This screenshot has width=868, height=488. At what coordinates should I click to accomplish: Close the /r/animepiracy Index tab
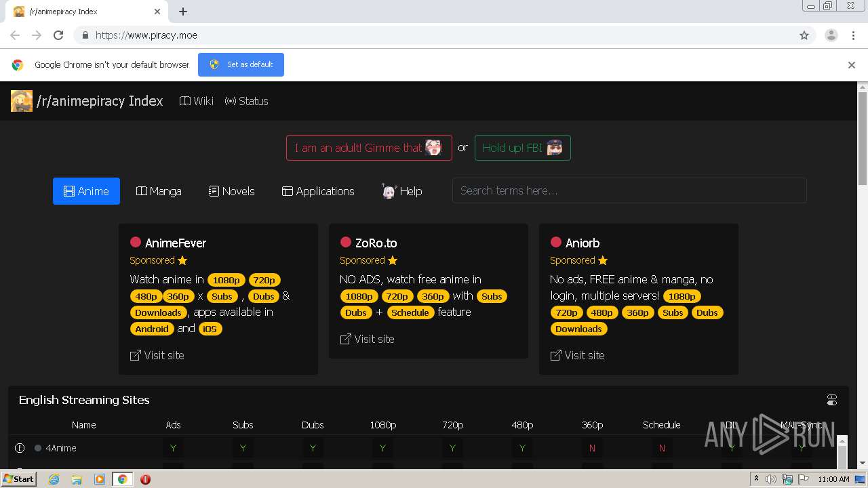pyautogui.click(x=157, y=12)
